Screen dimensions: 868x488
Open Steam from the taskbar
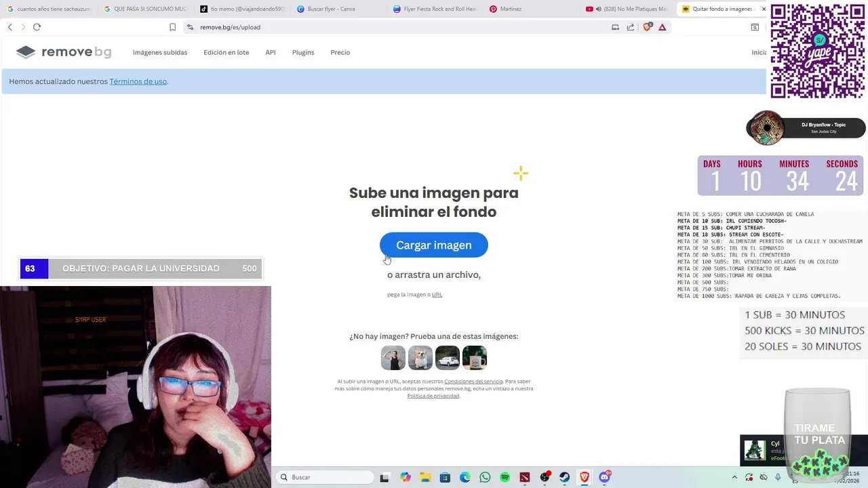[x=564, y=478]
